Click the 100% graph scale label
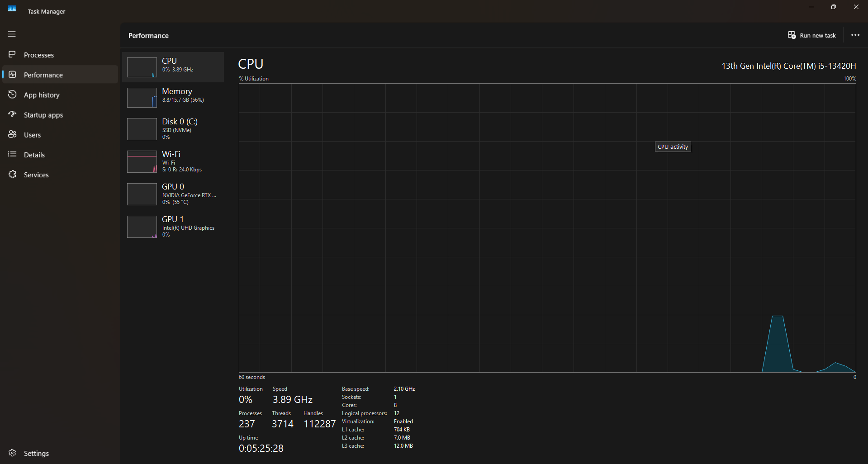 pos(849,79)
